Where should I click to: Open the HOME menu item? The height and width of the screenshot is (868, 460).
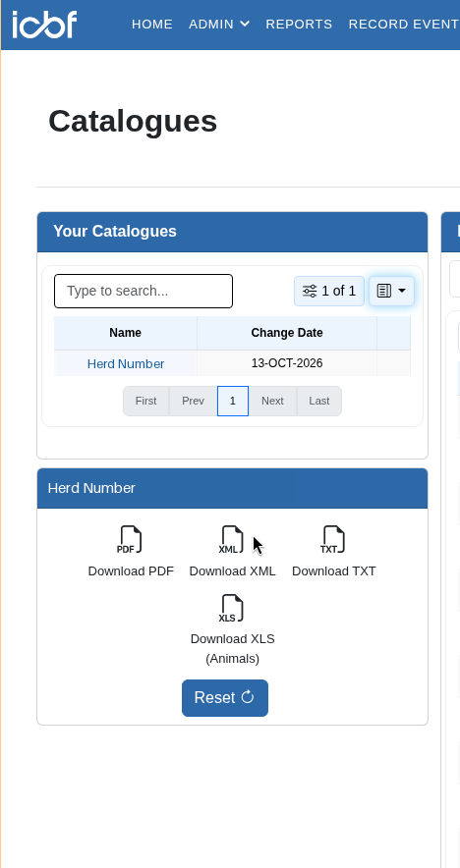pyautogui.click(x=152, y=25)
